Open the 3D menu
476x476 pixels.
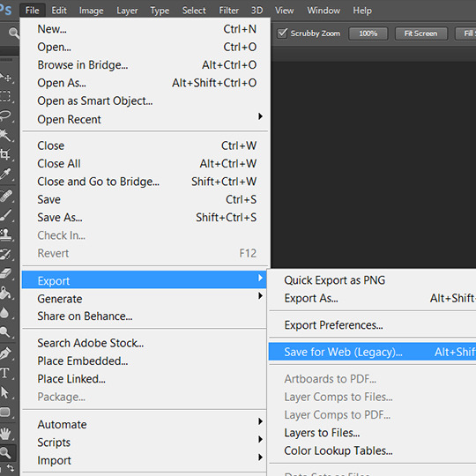[x=257, y=11]
